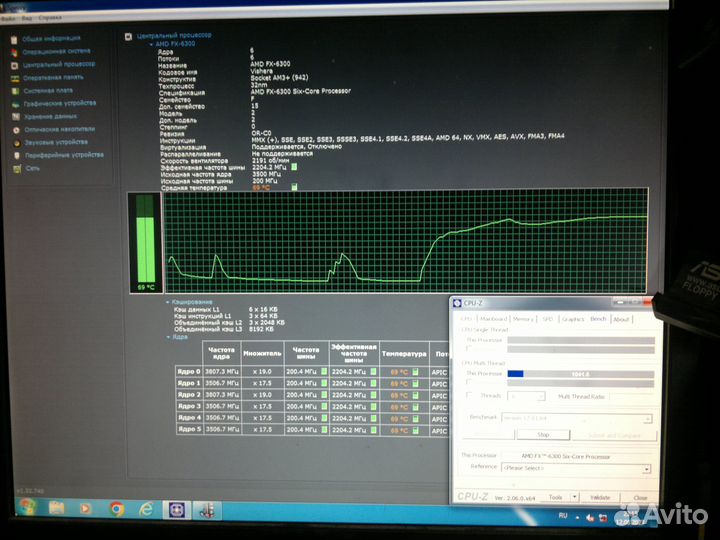Click the green temperature level gauge showing 69 °C
The height and width of the screenshot is (540, 720).
coord(146,243)
